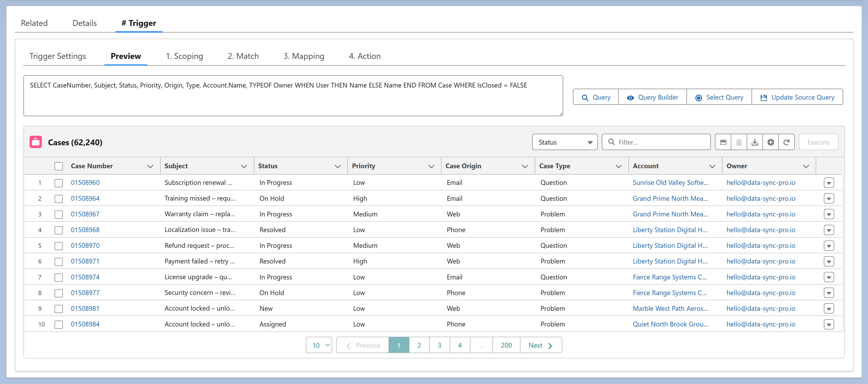Image resolution: width=868 pixels, height=384 pixels.
Task: Open Case Origin column menu chevron
Action: (x=525, y=166)
